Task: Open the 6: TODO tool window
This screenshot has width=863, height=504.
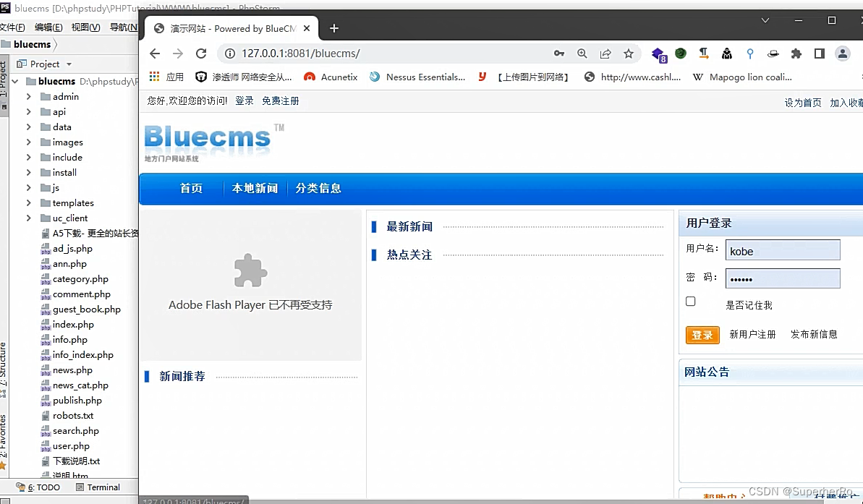Action: 38,487
